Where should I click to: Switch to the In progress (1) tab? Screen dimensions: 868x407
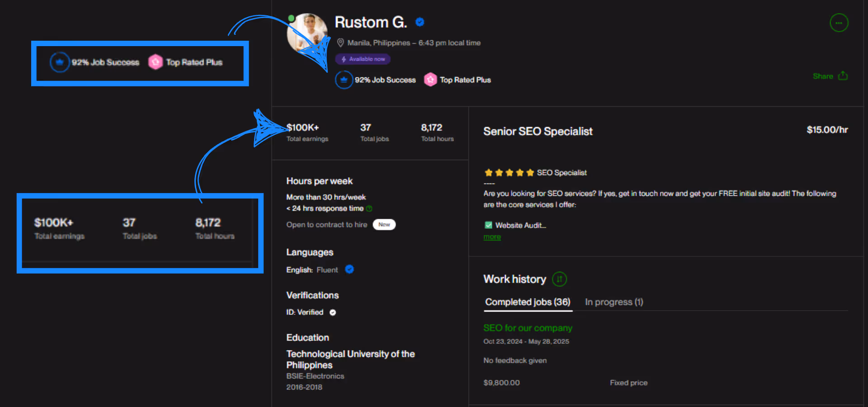click(x=614, y=302)
